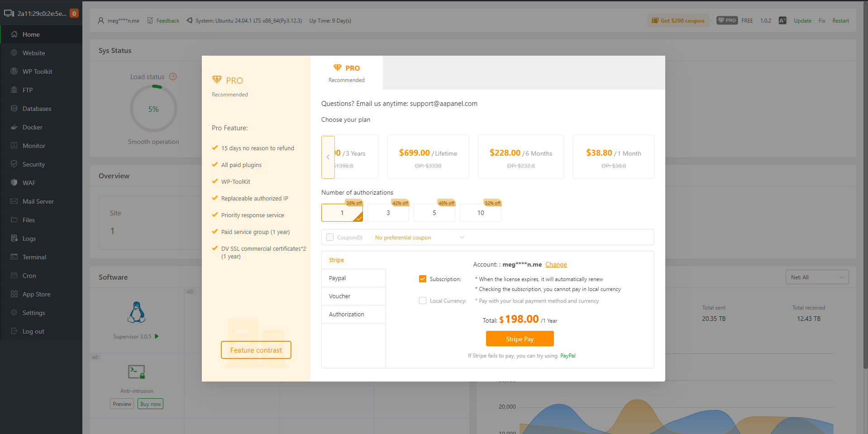Select 3 authorizations option
This screenshot has height=434, width=868.
pyautogui.click(x=388, y=213)
